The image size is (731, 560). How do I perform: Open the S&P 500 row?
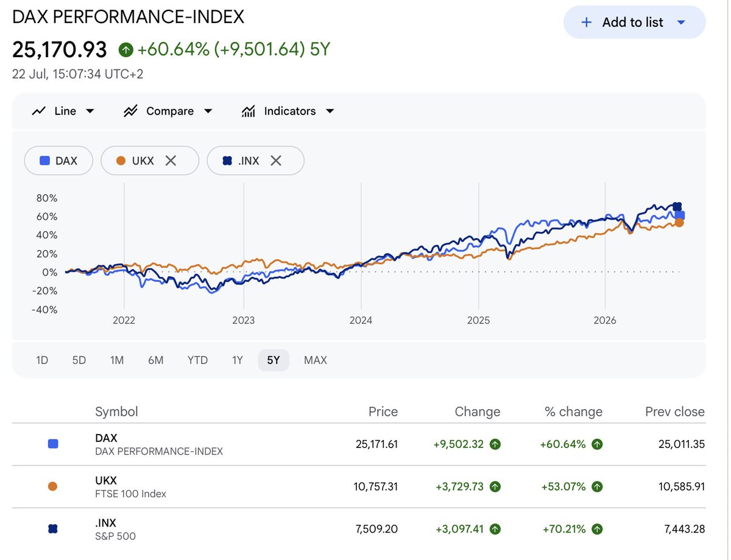359,529
